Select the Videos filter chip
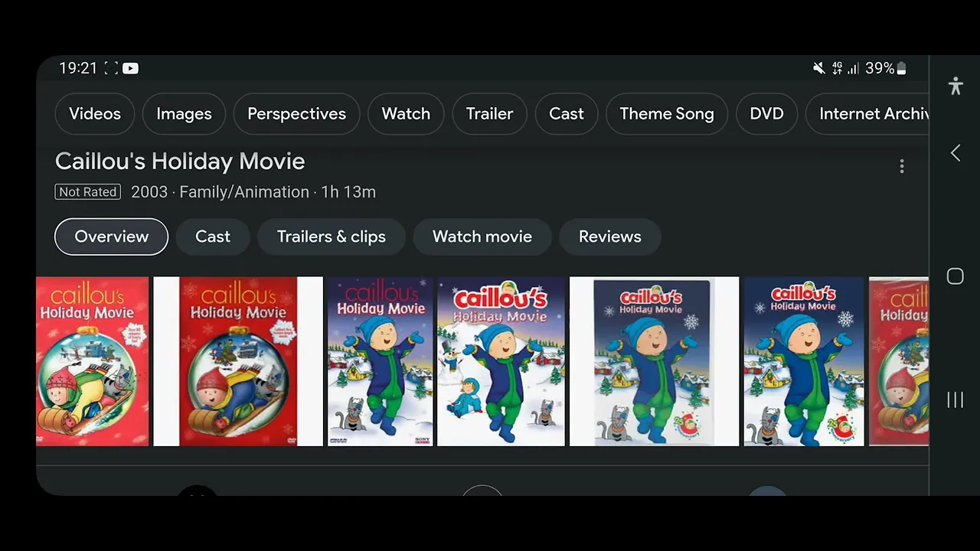 tap(95, 114)
